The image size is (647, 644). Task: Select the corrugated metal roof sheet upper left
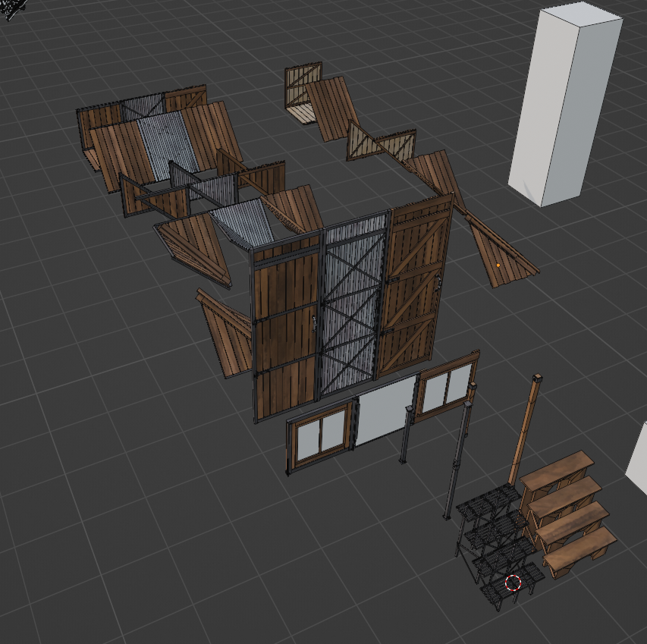coord(168,144)
